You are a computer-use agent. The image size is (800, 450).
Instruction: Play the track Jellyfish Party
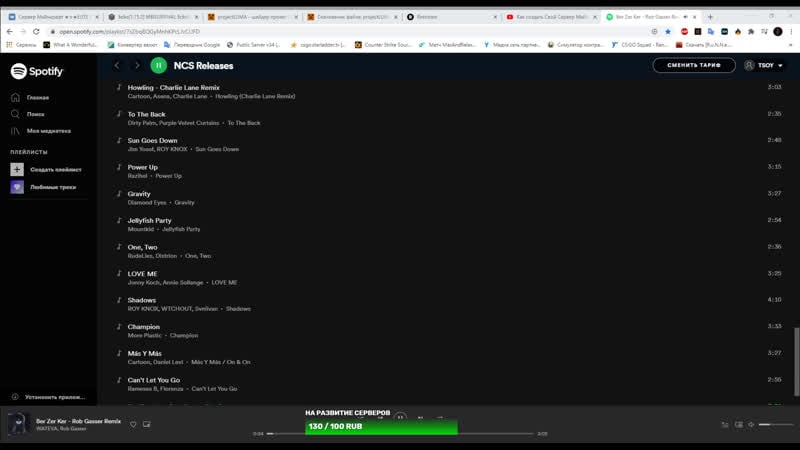[x=149, y=220]
